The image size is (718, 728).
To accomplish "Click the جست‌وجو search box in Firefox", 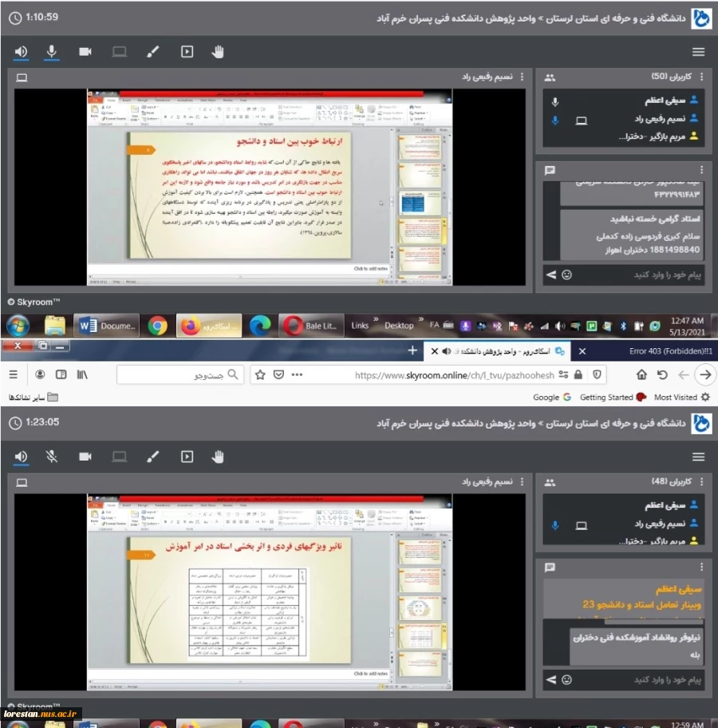I will pos(180,374).
